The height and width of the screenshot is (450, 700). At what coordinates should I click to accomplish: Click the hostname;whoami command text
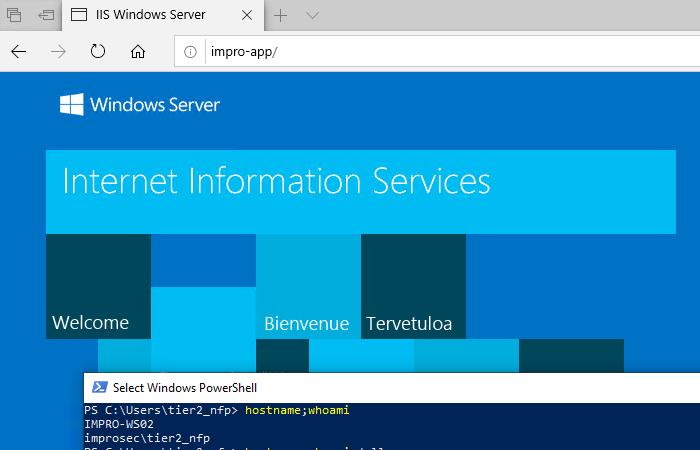click(x=297, y=410)
